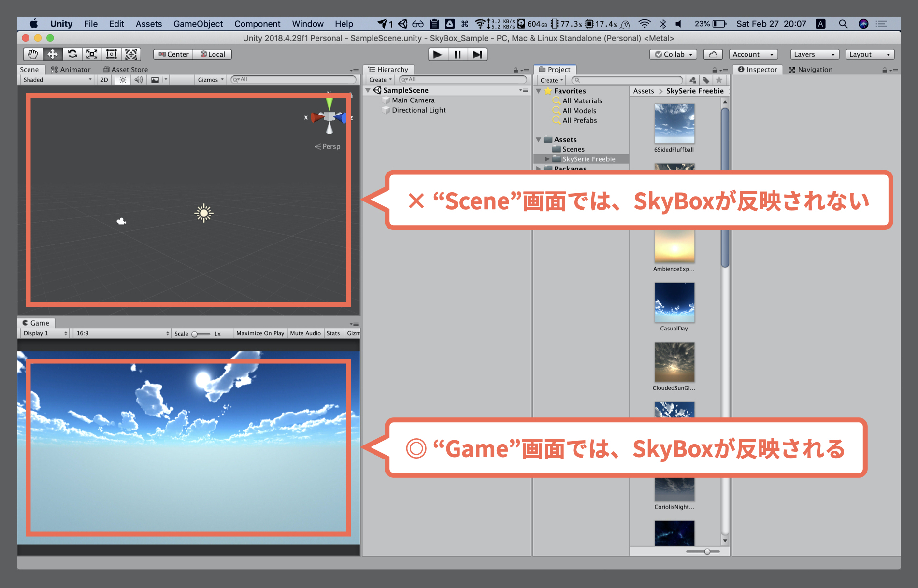Screen dimensions: 918x588
Task: Click the Step frame button
Action: point(477,54)
